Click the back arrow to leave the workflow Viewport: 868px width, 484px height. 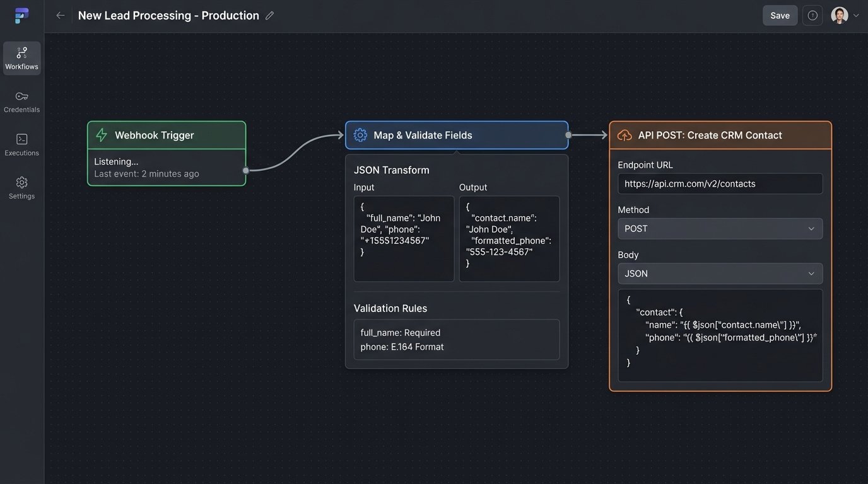point(60,15)
